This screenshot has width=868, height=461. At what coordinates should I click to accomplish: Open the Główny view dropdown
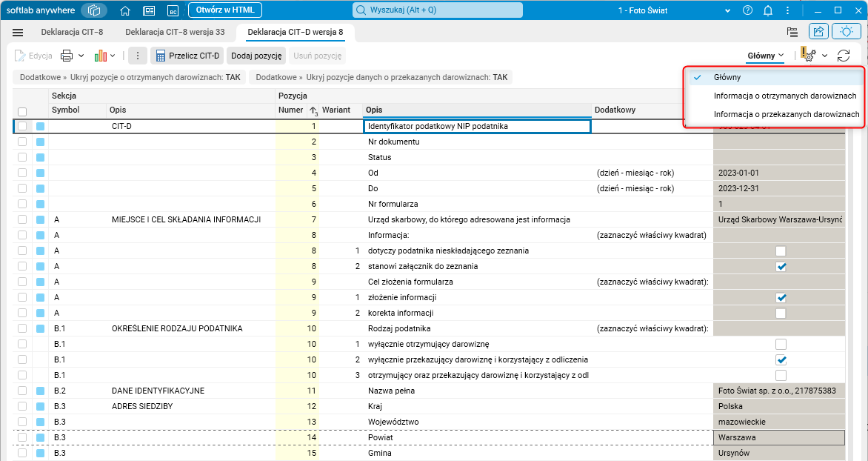766,56
